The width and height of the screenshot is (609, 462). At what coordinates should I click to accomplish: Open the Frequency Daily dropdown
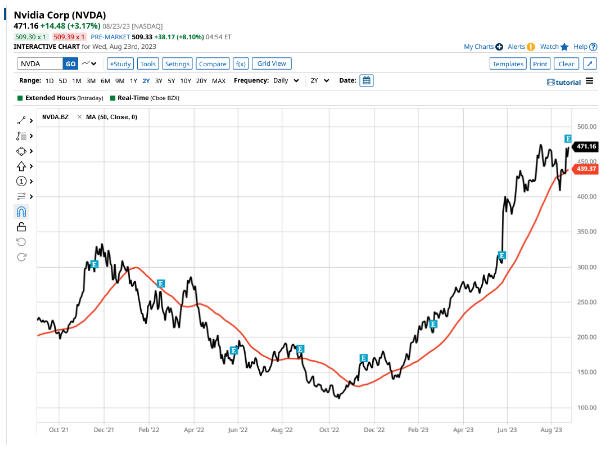point(287,81)
